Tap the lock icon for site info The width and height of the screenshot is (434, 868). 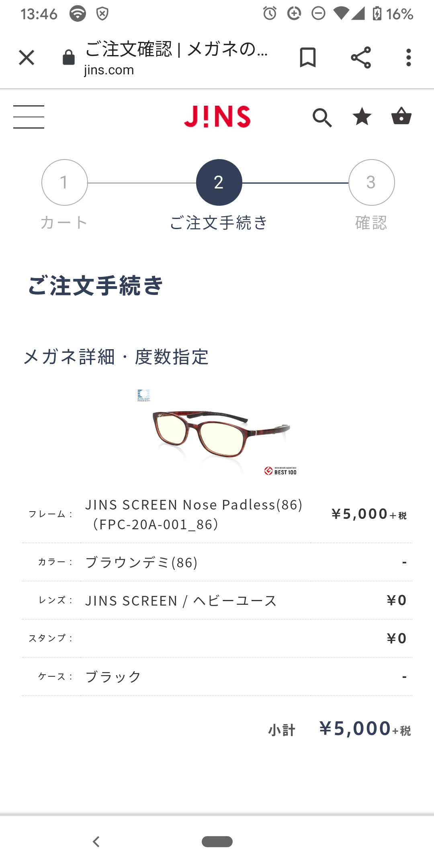pyautogui.click(x=69, y=57)
